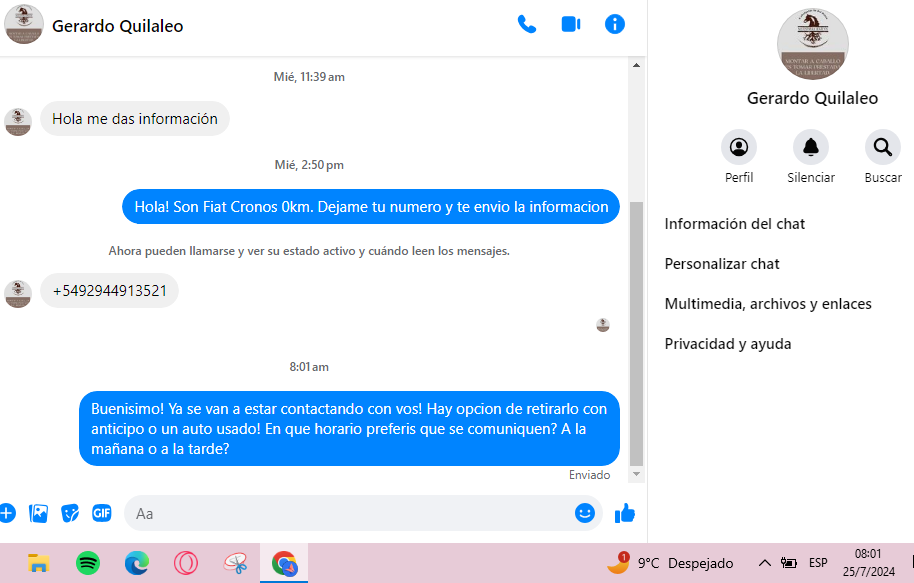Viewport: 914px width, 583px height.
Task: Click the 'Ahora pueden llamarse' system notice
Action: [309, 251]
